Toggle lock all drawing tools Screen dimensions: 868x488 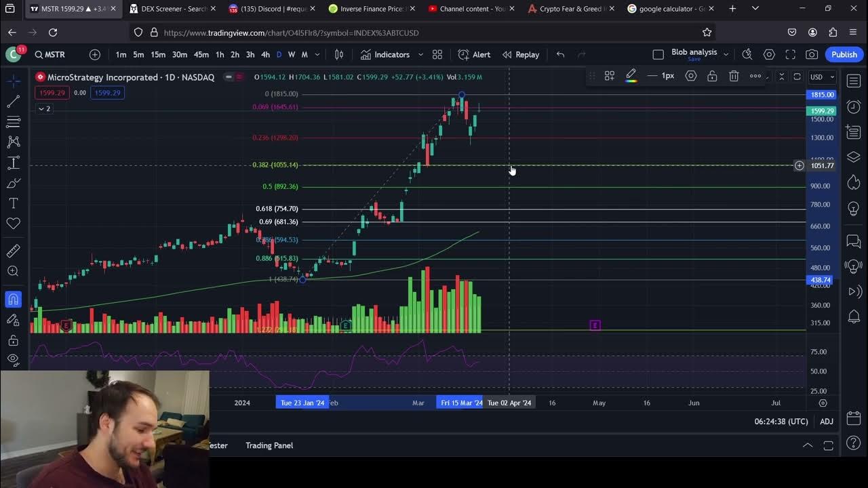pos(13,340)
